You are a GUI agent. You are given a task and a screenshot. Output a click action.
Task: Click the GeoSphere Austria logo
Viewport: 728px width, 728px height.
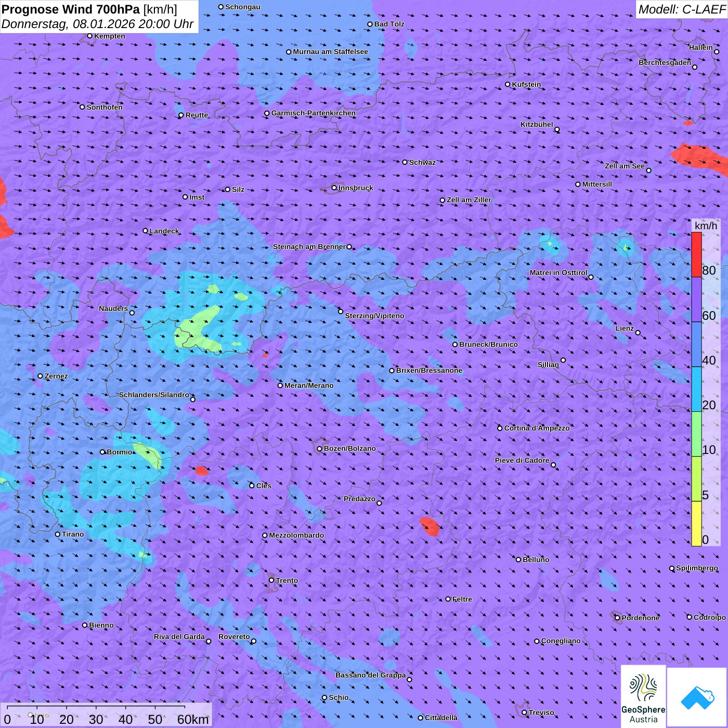pos(643,696)
